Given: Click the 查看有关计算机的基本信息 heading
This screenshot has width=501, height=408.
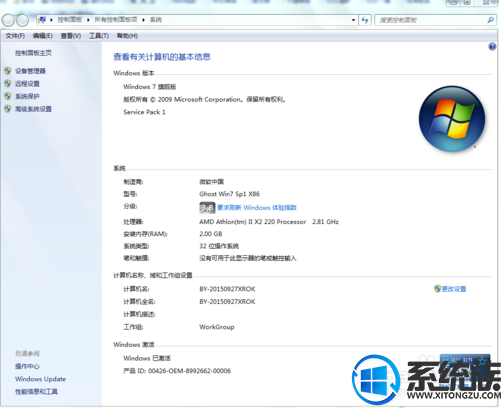Looking at the screenshot, I should (162, 57).
